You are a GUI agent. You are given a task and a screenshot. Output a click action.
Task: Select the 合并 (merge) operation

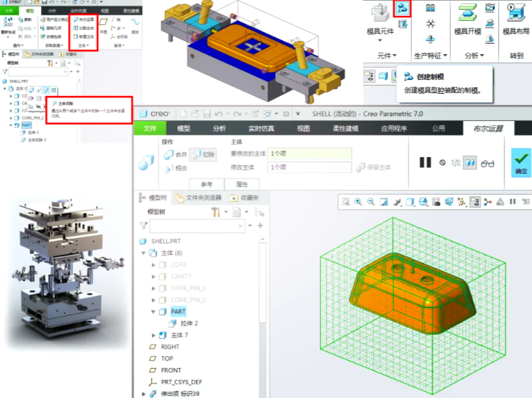[175, 154]
